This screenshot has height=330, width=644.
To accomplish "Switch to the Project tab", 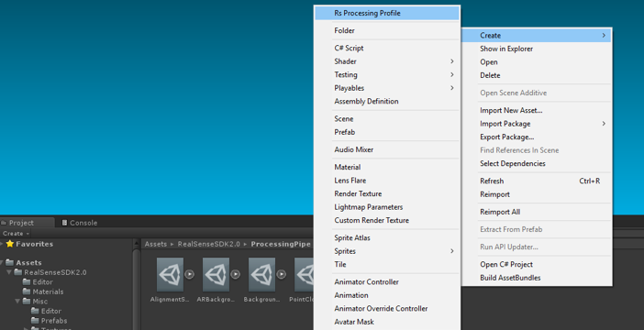I will (x=28, y=223).
